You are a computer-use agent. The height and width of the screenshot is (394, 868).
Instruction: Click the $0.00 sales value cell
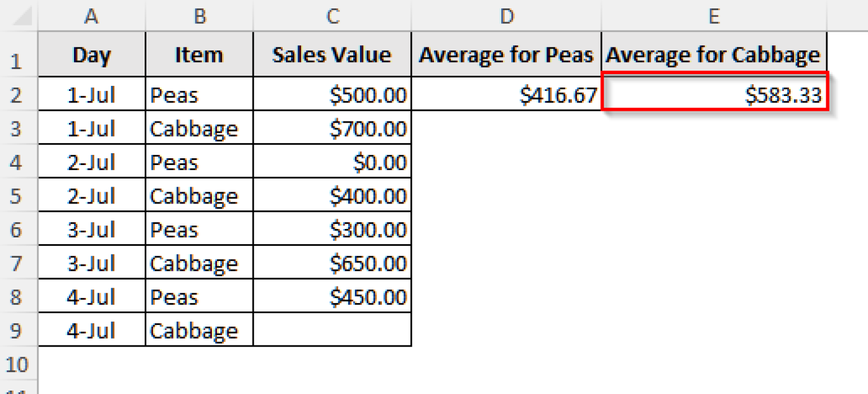pyautogui.click(x=332, y=162)
